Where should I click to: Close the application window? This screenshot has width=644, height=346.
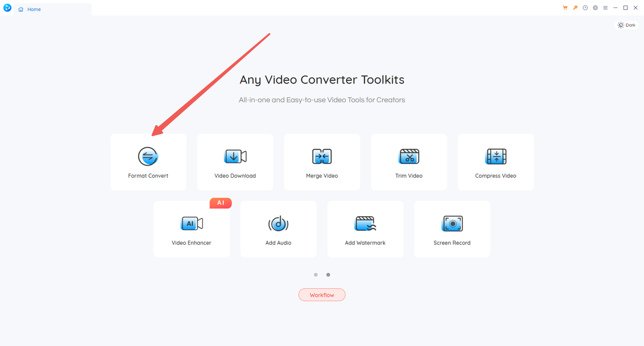coord(635,8)
